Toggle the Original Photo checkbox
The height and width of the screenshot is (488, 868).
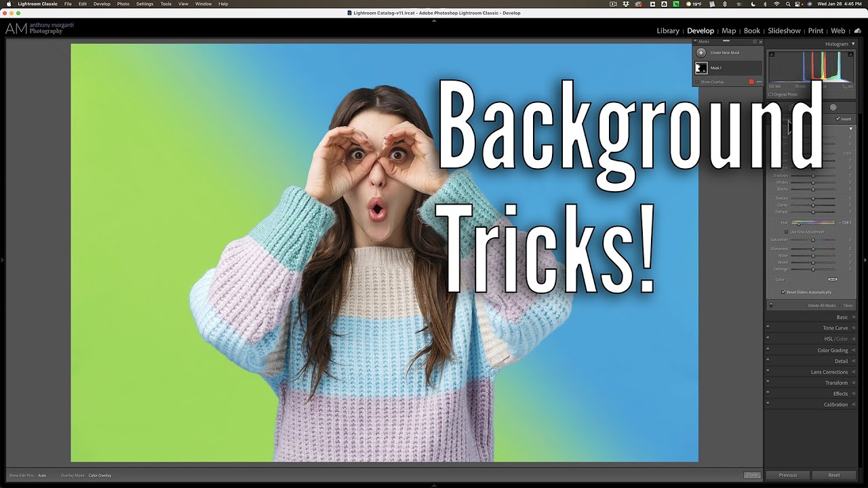click(x=771, y=94)
